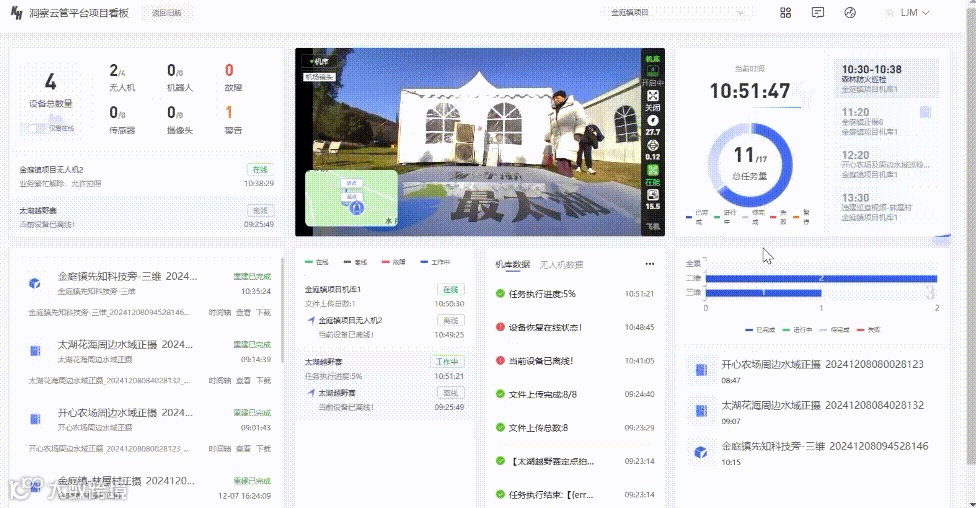Toggle 失败 legend below bar chart
Screen dimensions: 976x508
pos(869,330)
